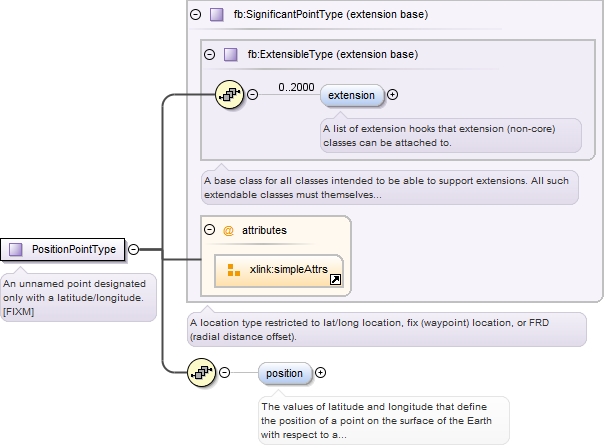605x448 pixels.
Task: Collapse the sequence before the position element
Action: 225,373
